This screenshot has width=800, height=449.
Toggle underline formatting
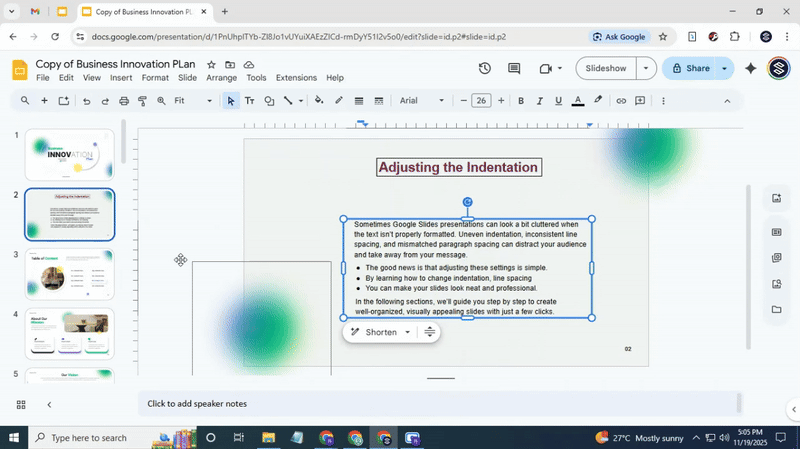(558, 101)
